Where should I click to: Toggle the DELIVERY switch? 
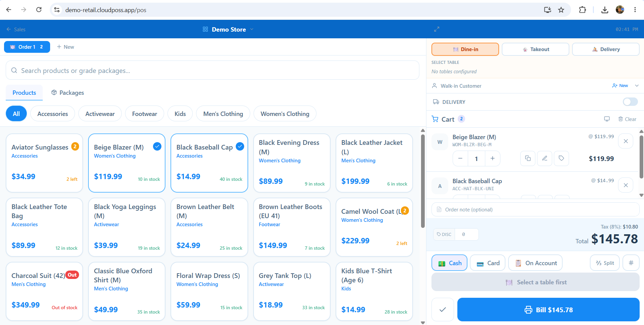pyautogui.click(x=630, y=102)
